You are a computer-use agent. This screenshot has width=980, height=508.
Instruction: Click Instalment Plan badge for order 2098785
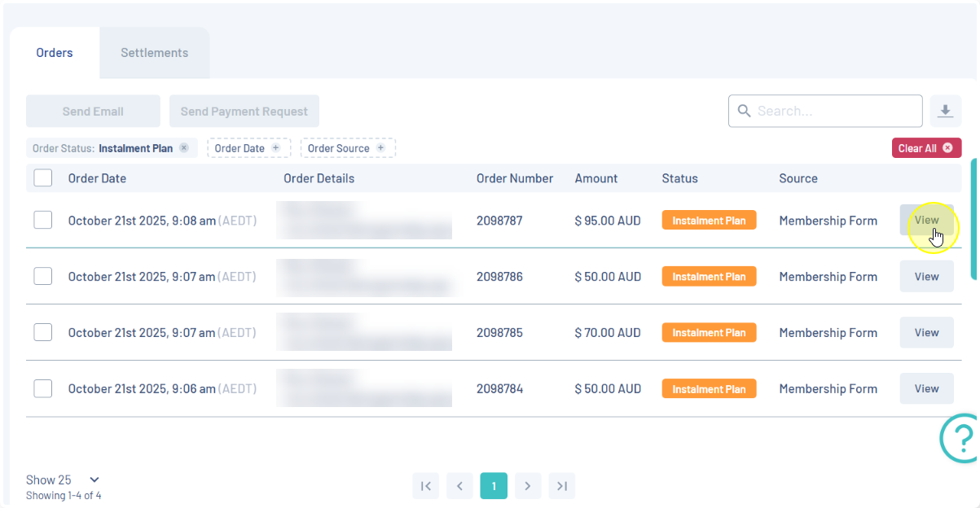pos(709,332)
